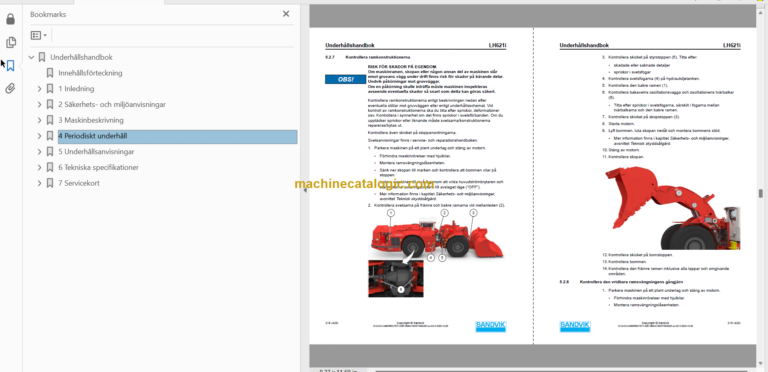This screenshot has height=372, width=768.
Task: Open the attachments paperclip panel
Action: tap(10, 89)
